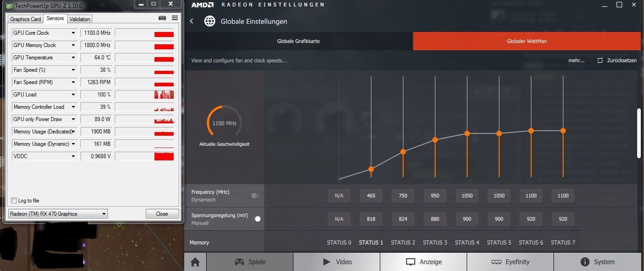Click the N/A frequency field for Status 0
This screenshot has width=644, height=271.
(339, 196)
